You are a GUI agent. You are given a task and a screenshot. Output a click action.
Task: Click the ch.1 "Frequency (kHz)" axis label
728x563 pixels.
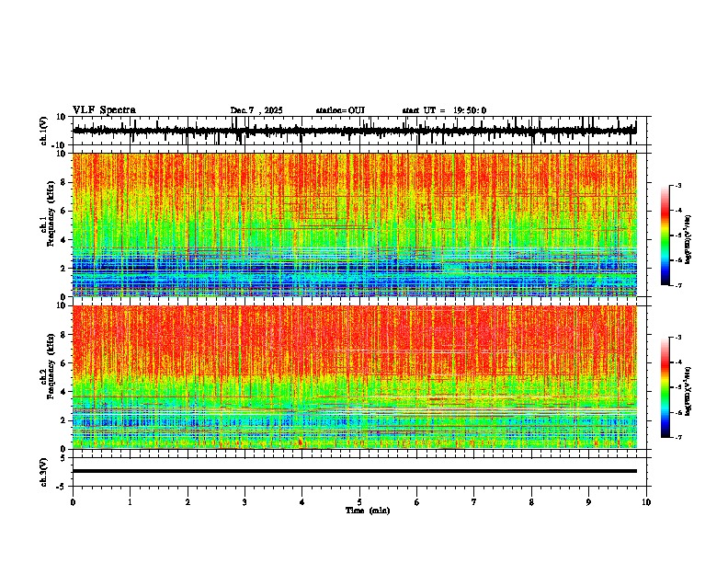(51, 213)
